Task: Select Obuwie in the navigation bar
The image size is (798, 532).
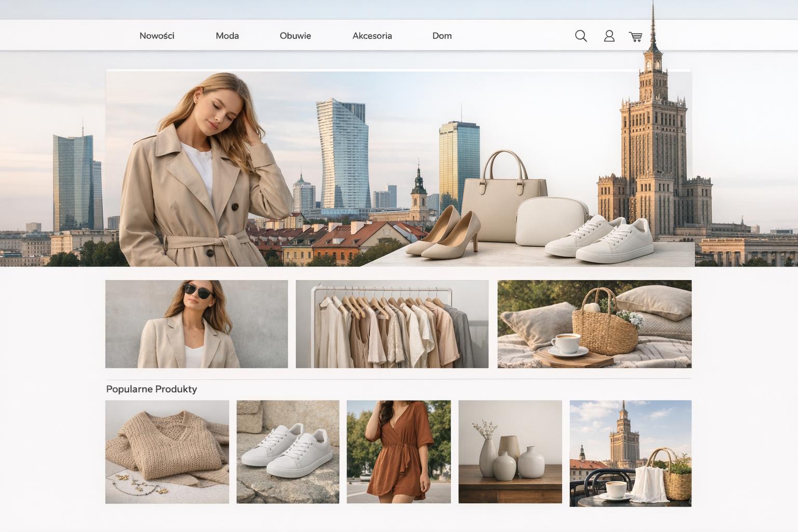Action: point(295,36)
